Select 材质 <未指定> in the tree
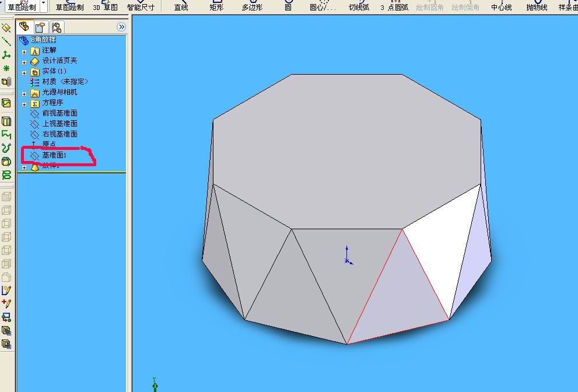The width and height of the screenshot is (578, 392). click(x=65, y=82)
